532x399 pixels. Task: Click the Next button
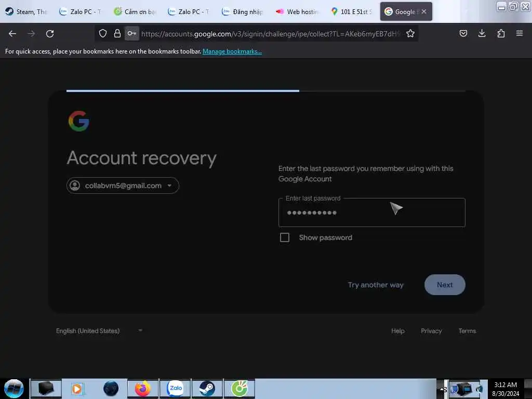[445, 285]
